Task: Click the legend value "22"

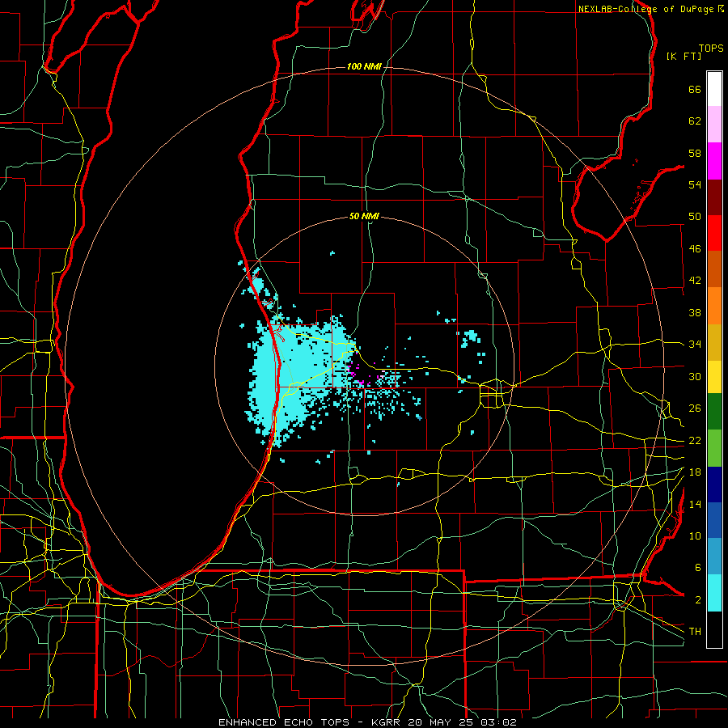Action: (x=695, y=441)
